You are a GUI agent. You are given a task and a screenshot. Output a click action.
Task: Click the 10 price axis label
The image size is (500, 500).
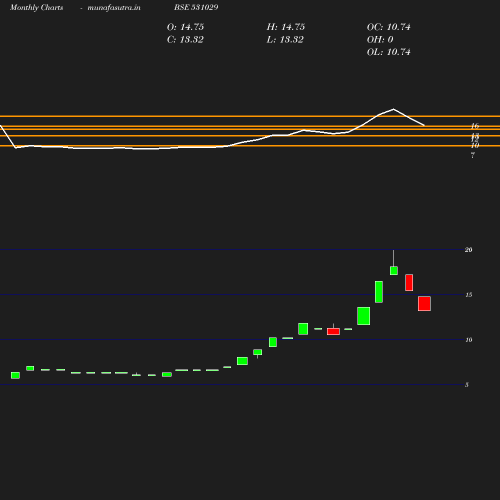(x=468, y=340)
